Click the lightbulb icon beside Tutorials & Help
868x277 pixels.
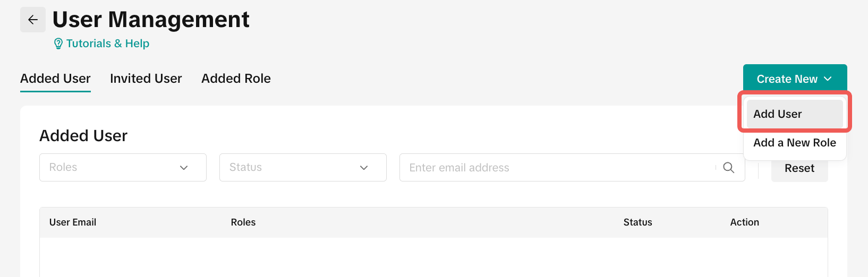click(58, 44)
